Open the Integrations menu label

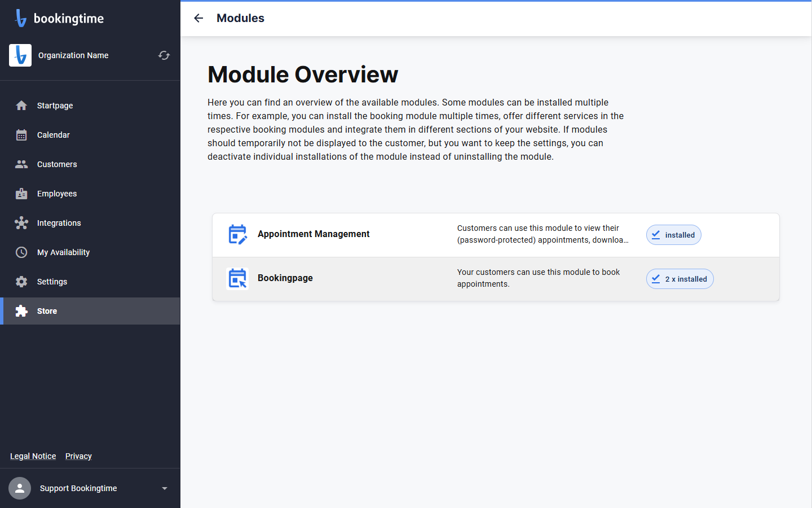pyautogui.click(x=59, y=223)
